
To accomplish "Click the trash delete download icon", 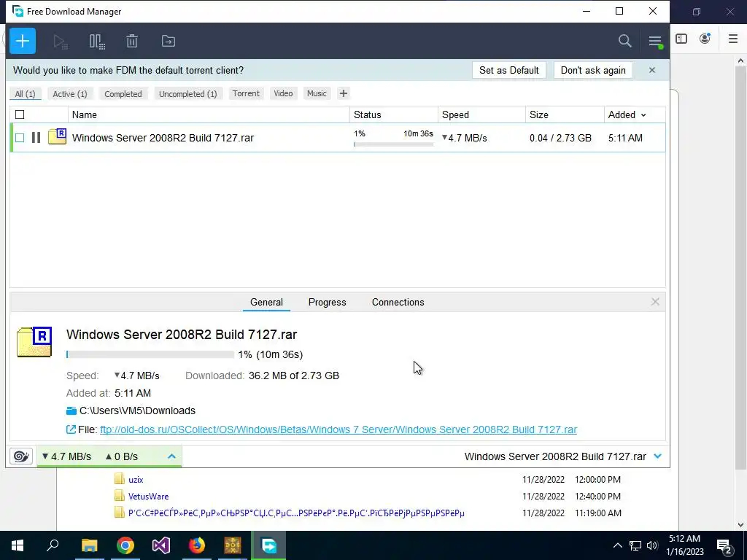I will point(132,42).
